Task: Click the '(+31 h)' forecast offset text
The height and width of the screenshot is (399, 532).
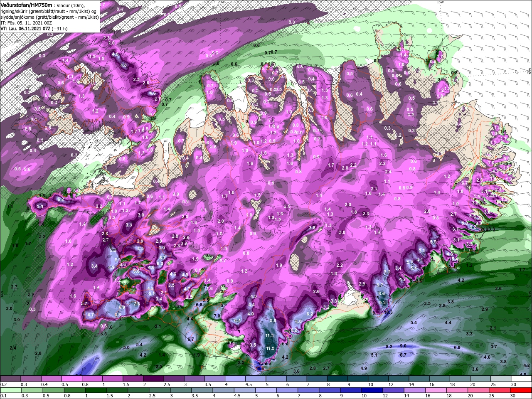Action: [x=60, y=29]
